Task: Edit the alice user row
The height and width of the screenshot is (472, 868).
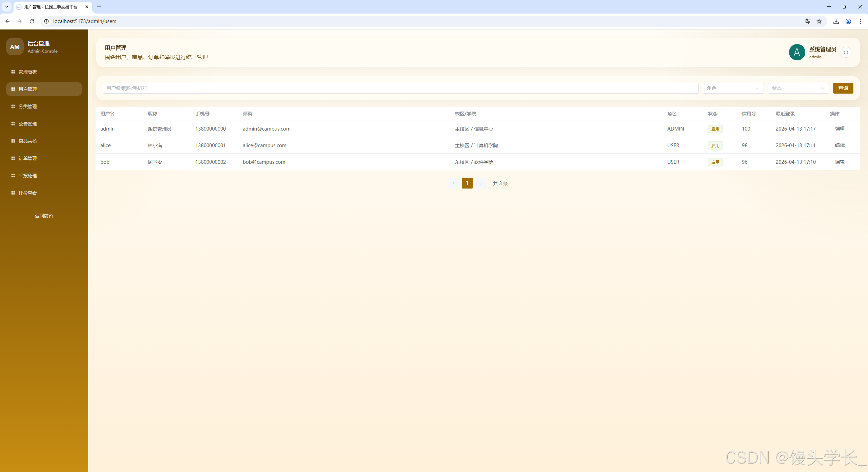Action: click(840, 145)
